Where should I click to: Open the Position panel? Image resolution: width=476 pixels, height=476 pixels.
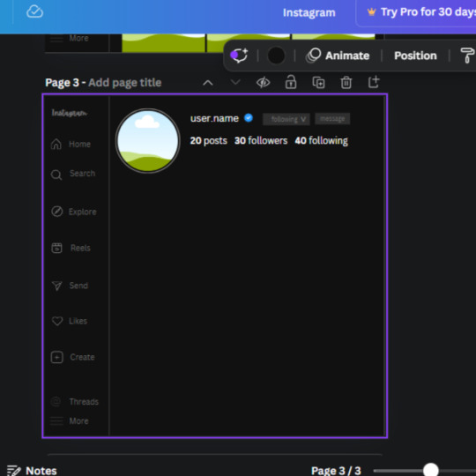click(415, 56)
